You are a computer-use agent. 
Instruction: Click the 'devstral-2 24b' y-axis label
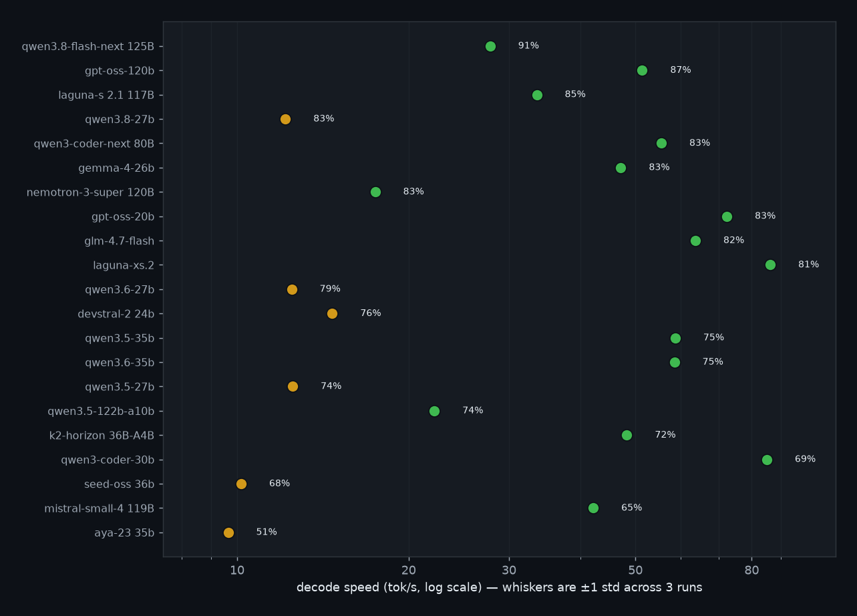click(116, 314)
